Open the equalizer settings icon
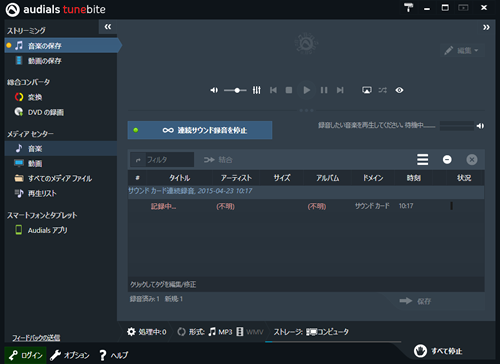Viewport: 500px width, 364px height. [x=256, y=90]
